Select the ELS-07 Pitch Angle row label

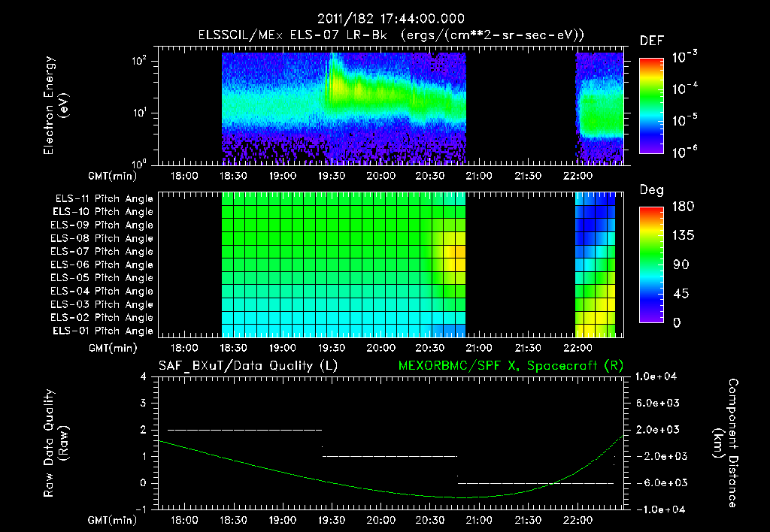coord(102,251)
